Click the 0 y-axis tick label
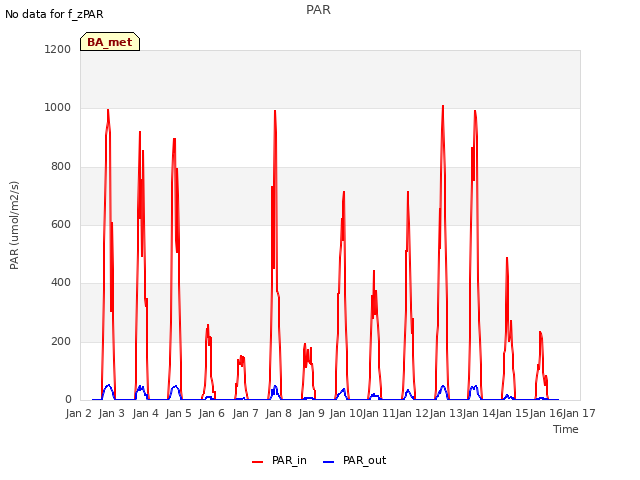Viewport: 640px width, 480px height. (x=68, y=400)
